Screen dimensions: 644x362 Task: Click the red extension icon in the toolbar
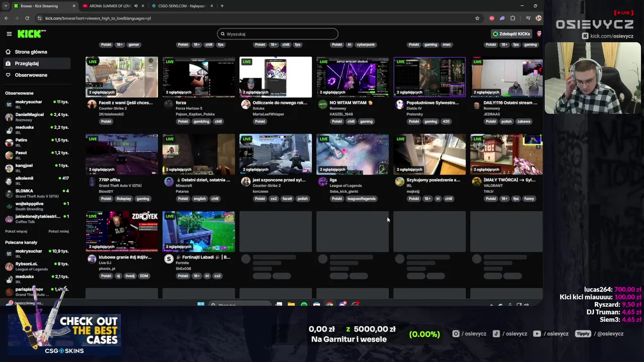tap(492, 18)
